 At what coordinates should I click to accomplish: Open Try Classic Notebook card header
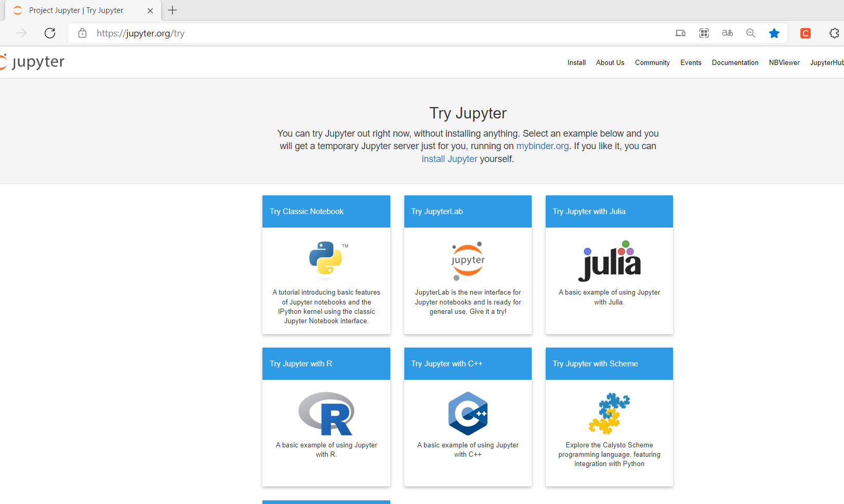(326, 211)
